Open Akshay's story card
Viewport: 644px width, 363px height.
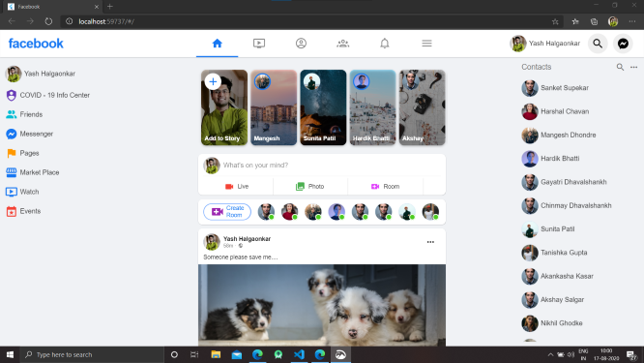423,107
